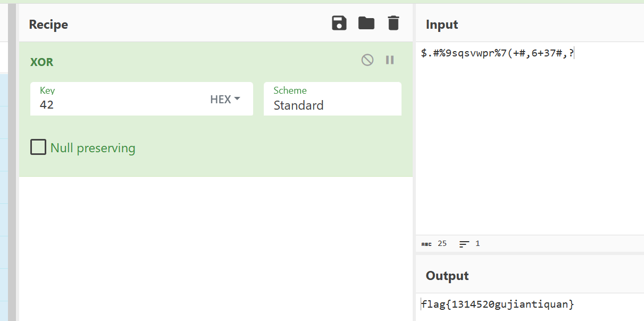This screenshot has width=644, height=321.
Task: Click the Null preserving label text
Action: point(93,148)
